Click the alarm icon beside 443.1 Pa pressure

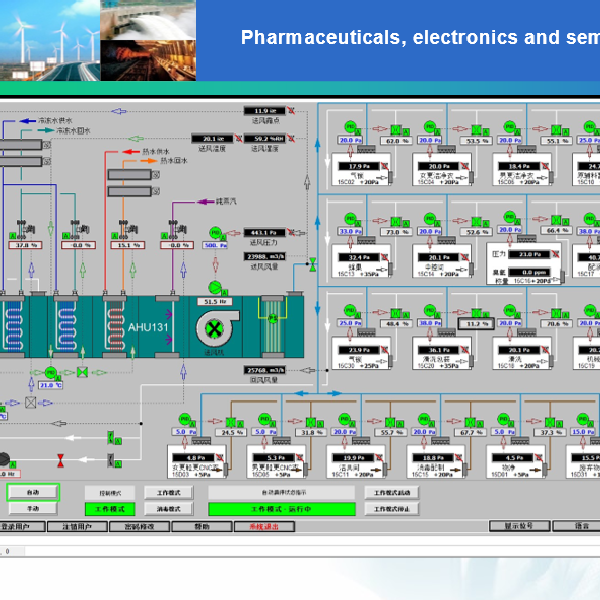click(x=293, y=232)
